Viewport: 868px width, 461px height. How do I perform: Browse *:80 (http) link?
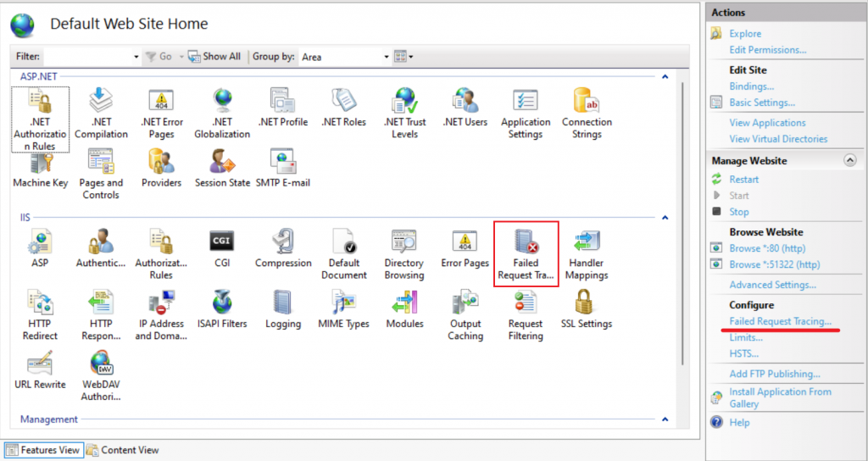click(x=767, y=248)
